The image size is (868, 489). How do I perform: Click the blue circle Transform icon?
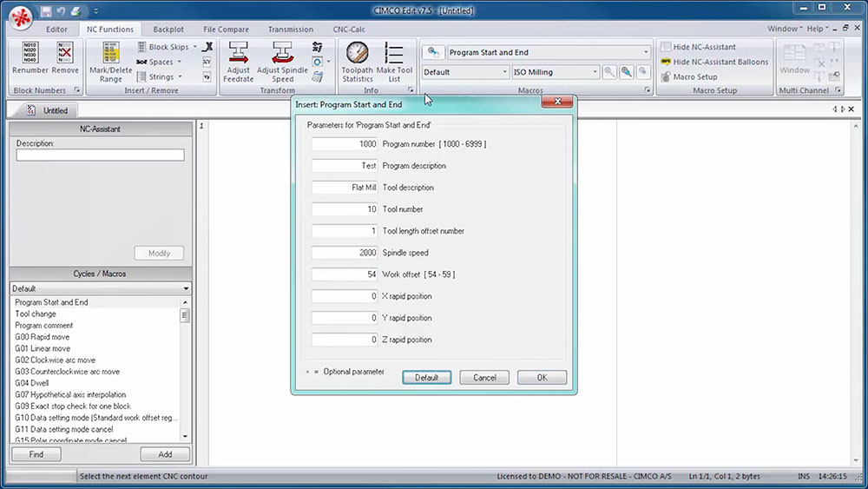coord(317,62)
